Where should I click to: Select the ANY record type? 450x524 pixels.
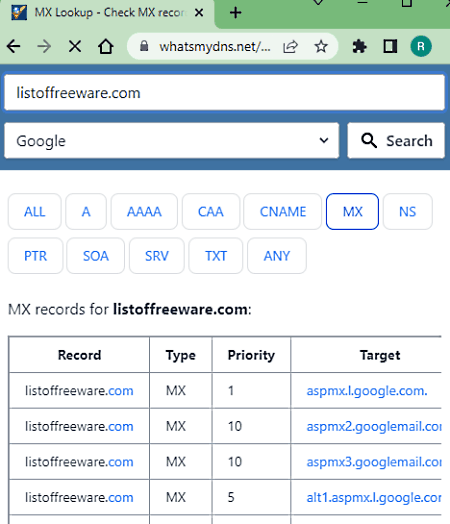[277, 256]
